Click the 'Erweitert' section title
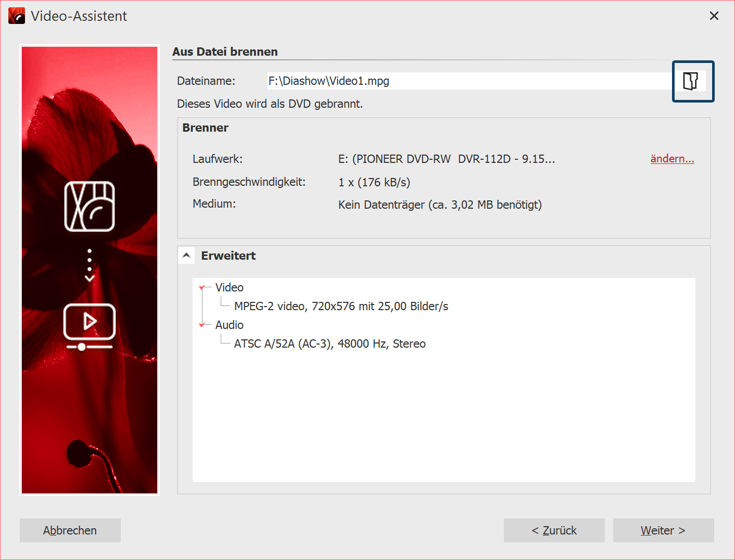This screenshot has width=735, height=560. [229, 256]
